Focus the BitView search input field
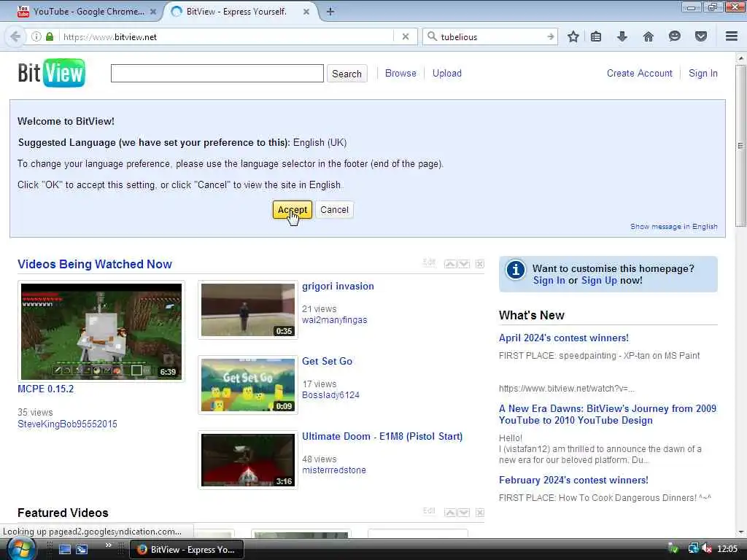 click(217, 74)
